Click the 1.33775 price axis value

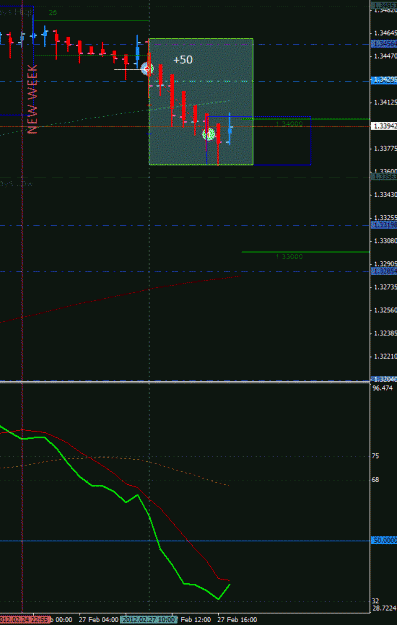[x=385, y=149]
